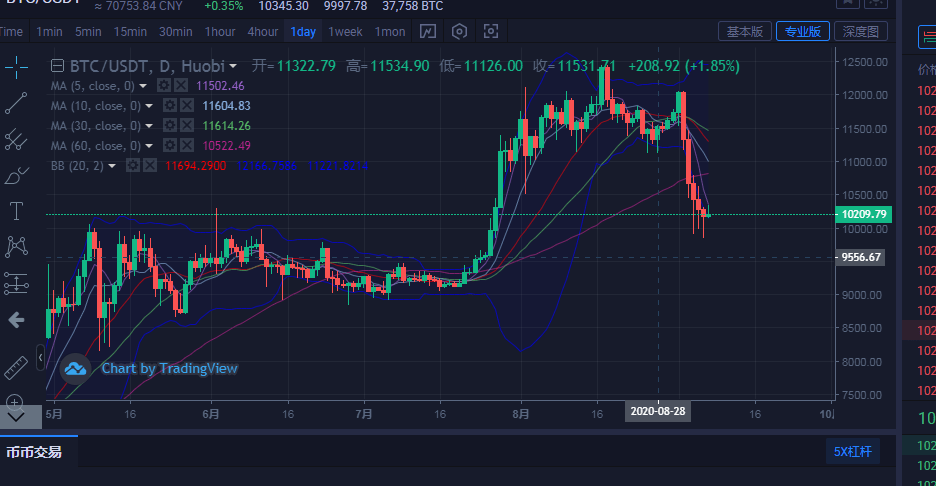Switch to the 4hour timeframe

[263, 31]
